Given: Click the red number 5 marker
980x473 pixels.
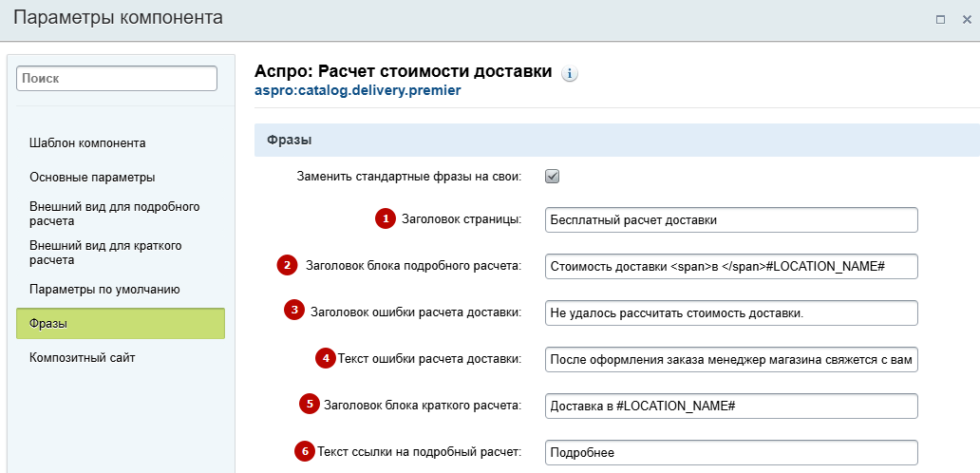Looking at the screenshot, I should [x=310, y=404].
